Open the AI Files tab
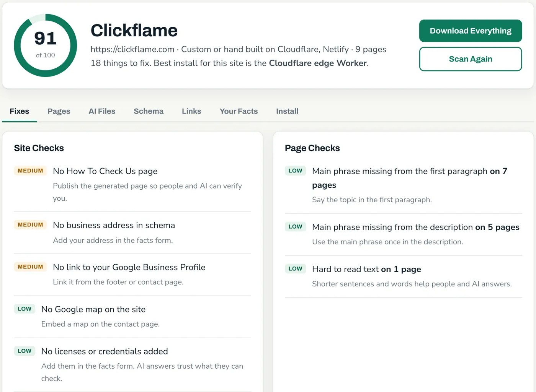536x392 pixels. (102, 111)
